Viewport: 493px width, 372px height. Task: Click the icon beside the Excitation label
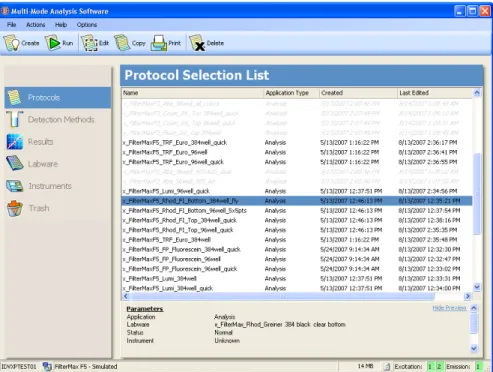(x=387, y=367)
